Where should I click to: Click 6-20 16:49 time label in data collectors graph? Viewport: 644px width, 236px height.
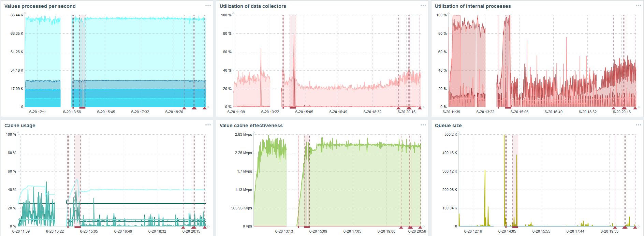(338, 112)
